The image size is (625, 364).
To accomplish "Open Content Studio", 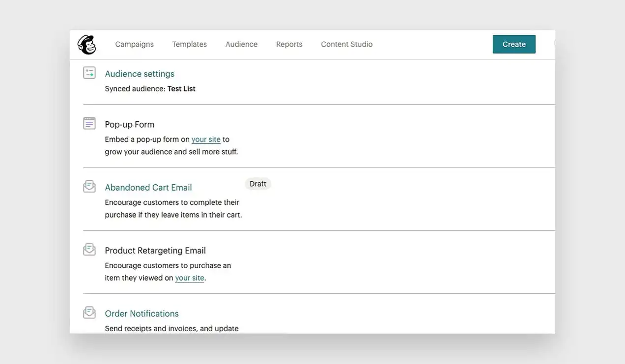I will [346, 44].
